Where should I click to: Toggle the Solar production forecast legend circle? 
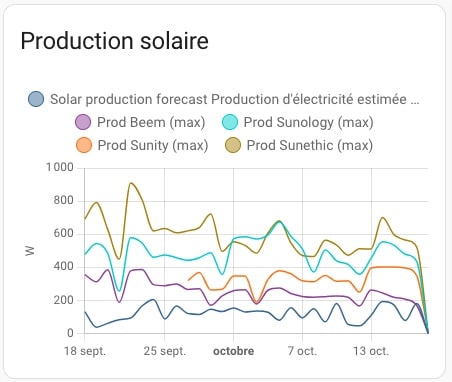36,99
